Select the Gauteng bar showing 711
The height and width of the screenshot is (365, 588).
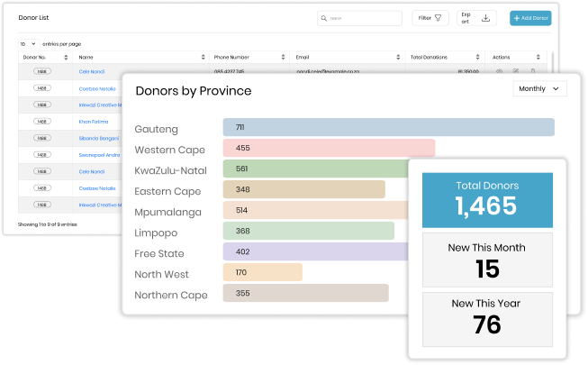388,127
